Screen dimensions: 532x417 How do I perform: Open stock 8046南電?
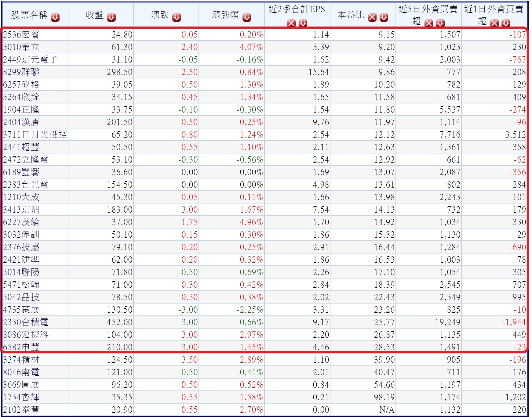(21, 372)
